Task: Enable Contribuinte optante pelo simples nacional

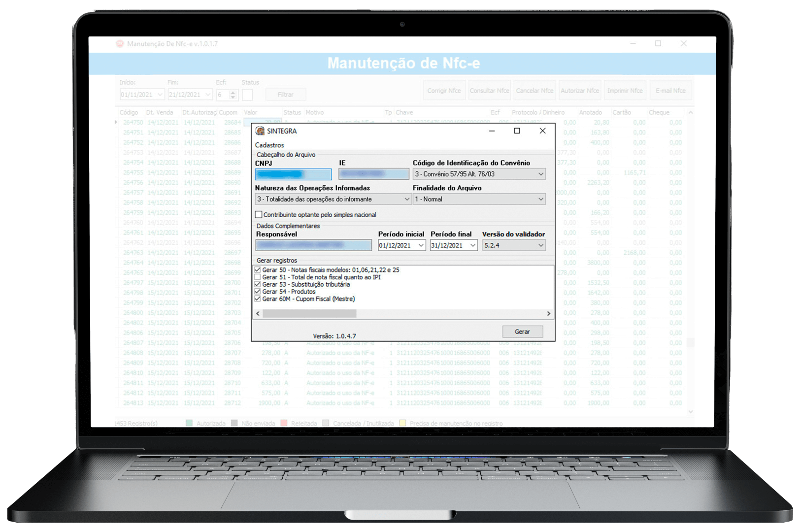Action: [x=259, y=215]
